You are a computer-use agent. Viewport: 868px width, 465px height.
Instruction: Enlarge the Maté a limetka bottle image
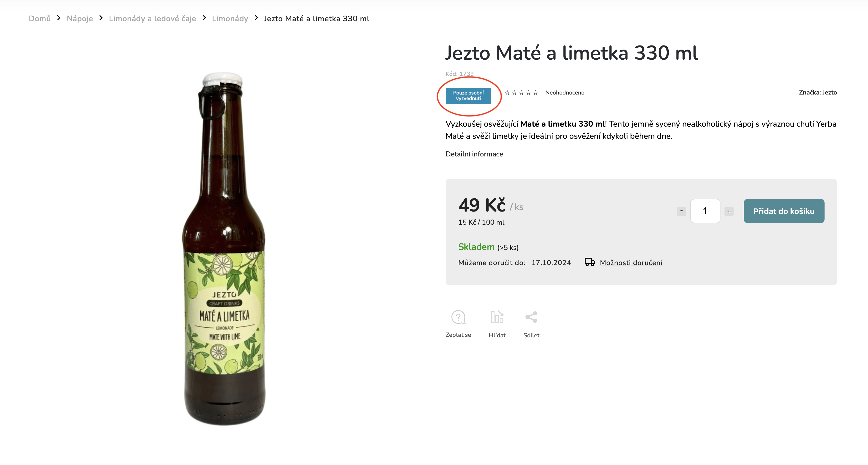pos(224,249)
